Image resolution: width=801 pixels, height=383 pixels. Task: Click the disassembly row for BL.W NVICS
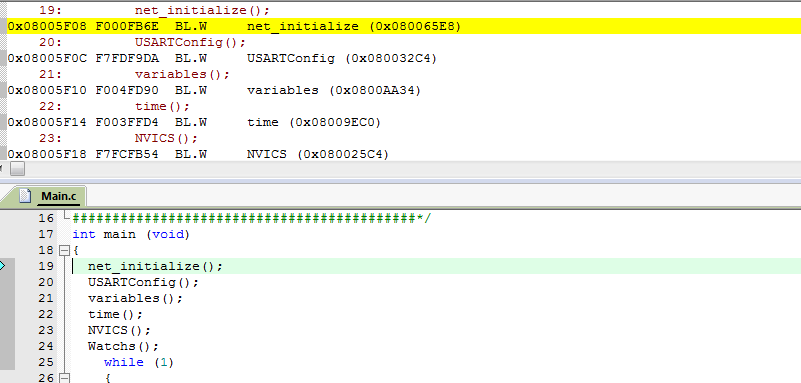pyautogui.click(x=198, y=154)
